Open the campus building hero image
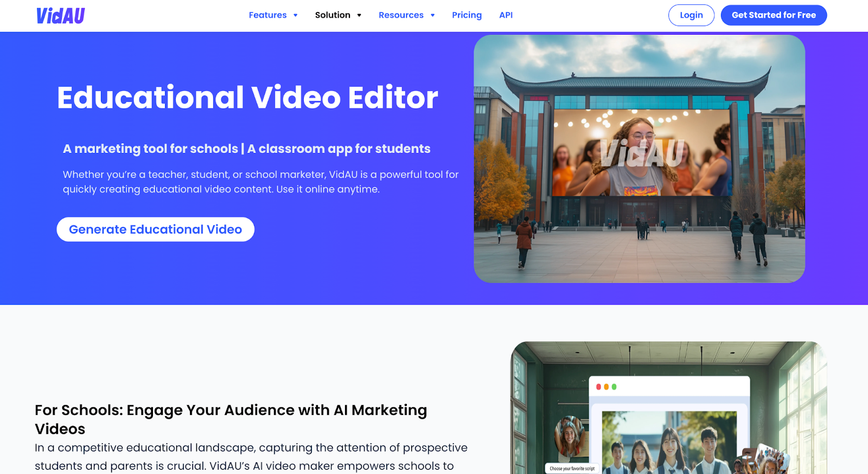This screenshot has height=474, width=868. 639,159
